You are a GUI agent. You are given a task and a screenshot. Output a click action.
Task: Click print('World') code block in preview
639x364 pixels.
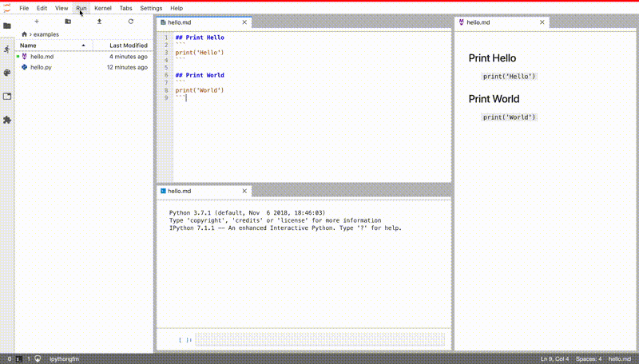click(x=509, y=117)
